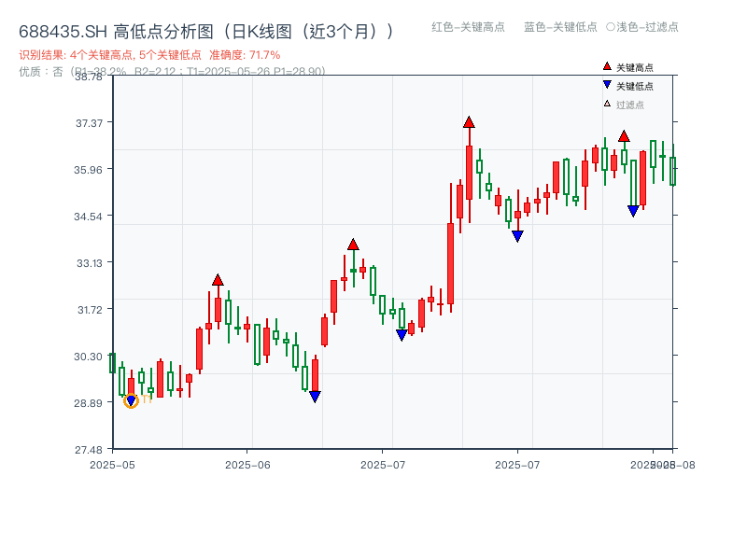
Task: Select the blue 关键低点 legend triangle icon
Action: click(x=606, y=84)
